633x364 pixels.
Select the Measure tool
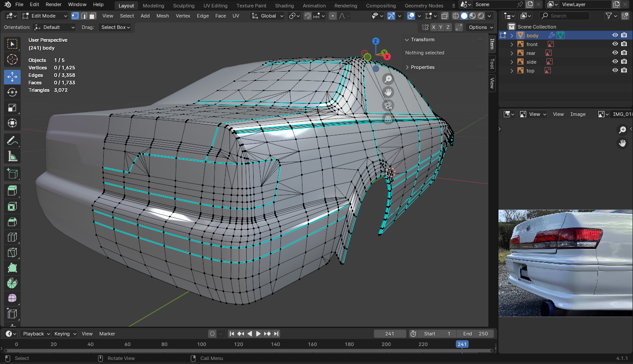pos(12,156)
